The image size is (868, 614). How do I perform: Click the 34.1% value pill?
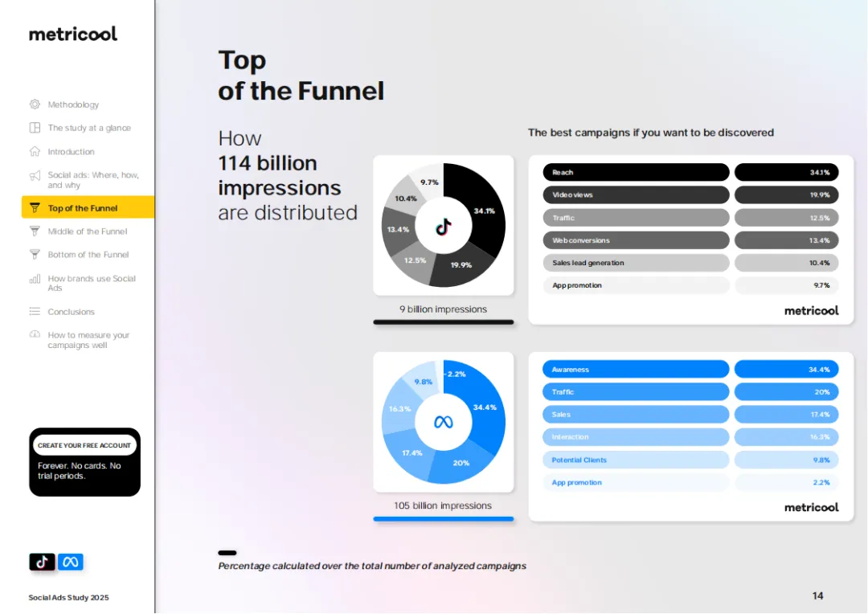click(787, 172)
